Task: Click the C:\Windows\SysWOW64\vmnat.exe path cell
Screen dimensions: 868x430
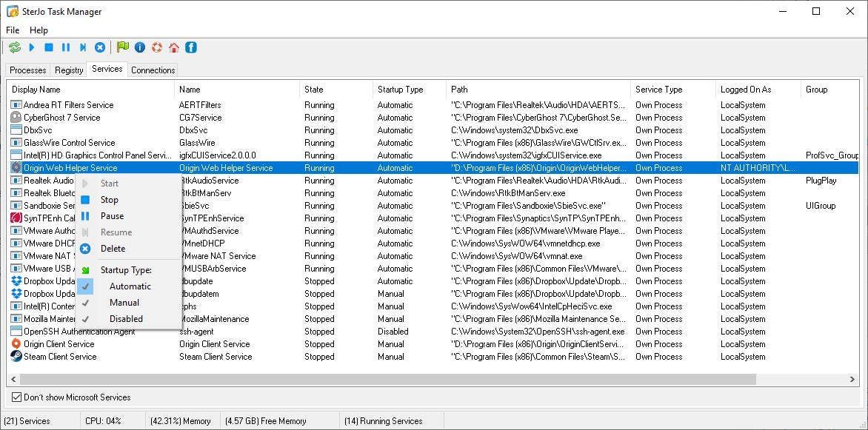Action: tap(516, 255)
